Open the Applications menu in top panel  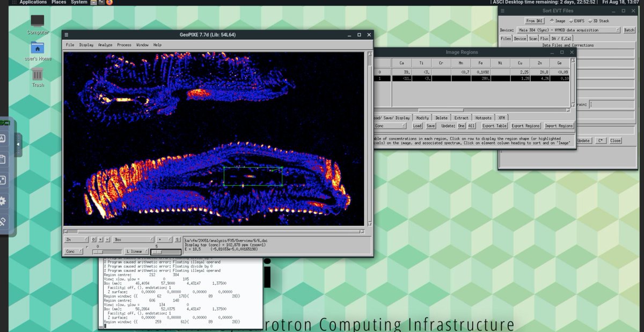pos(33,2)
